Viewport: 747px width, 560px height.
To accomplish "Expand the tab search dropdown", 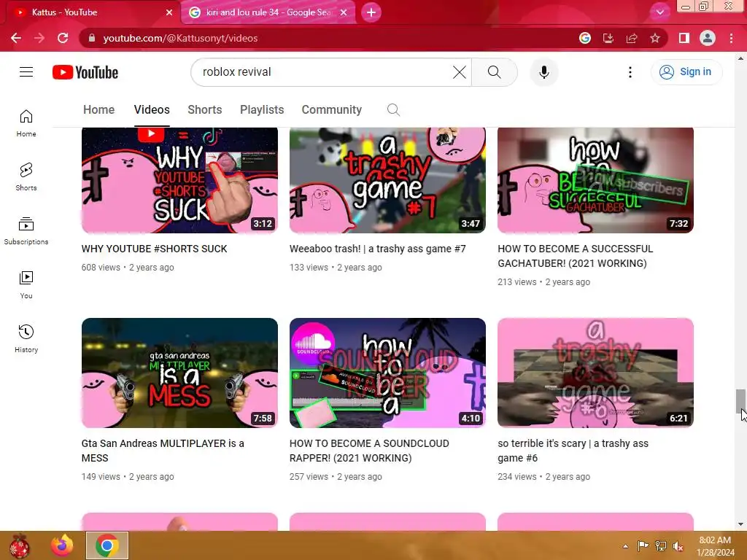I will point(659,12).
